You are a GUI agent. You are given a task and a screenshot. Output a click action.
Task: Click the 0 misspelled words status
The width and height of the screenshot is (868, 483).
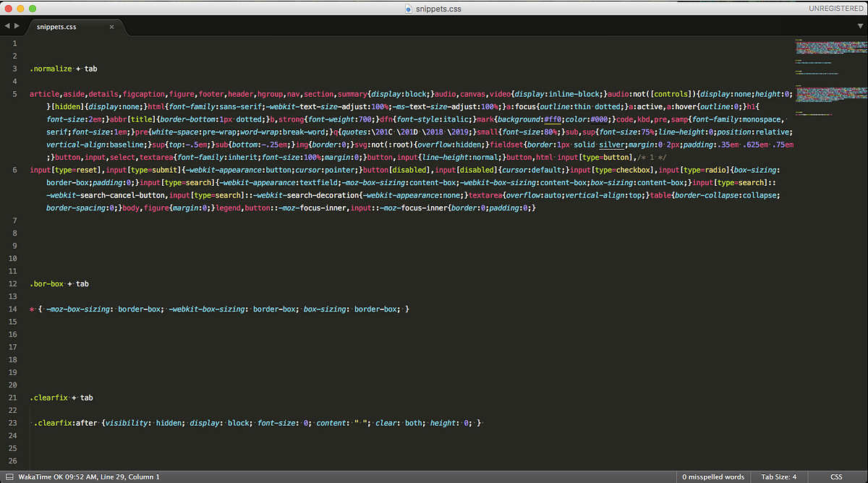[x=713, y=476]
